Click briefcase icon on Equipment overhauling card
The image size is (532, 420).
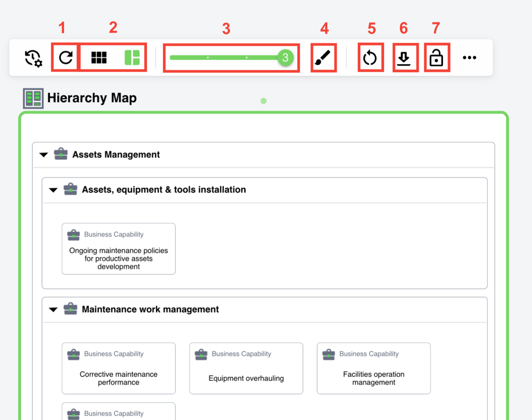pos(201,354)
